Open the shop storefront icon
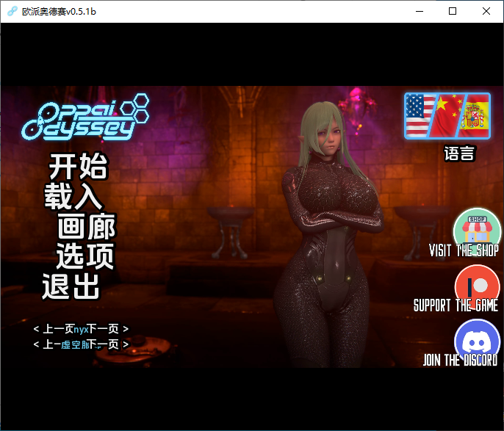504x431 pixels. 477,228
